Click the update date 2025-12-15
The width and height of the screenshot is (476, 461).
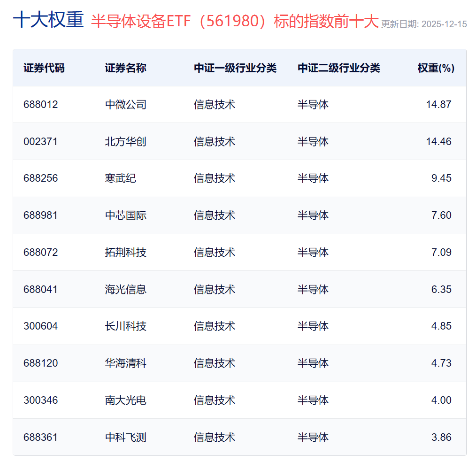(x=444, y=24)
